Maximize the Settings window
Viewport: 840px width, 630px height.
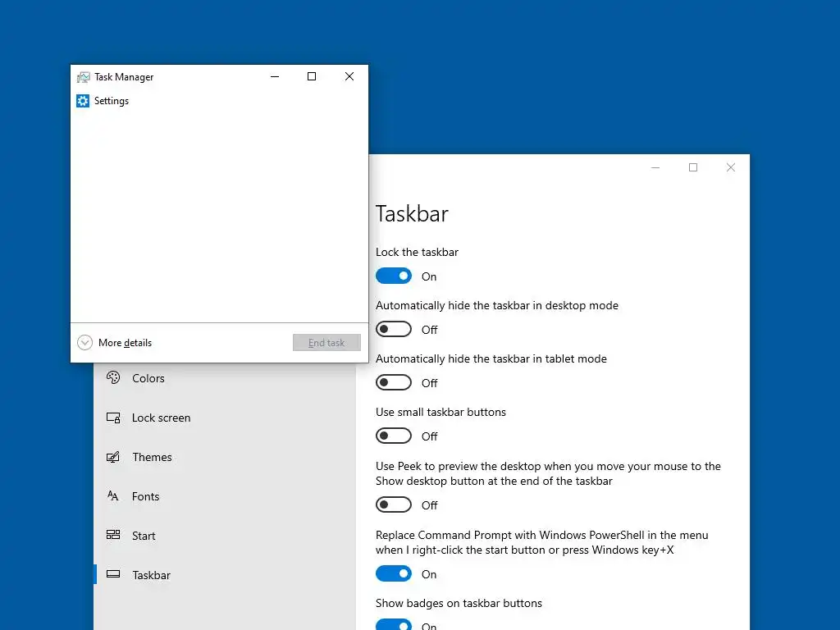coord(693,167)
